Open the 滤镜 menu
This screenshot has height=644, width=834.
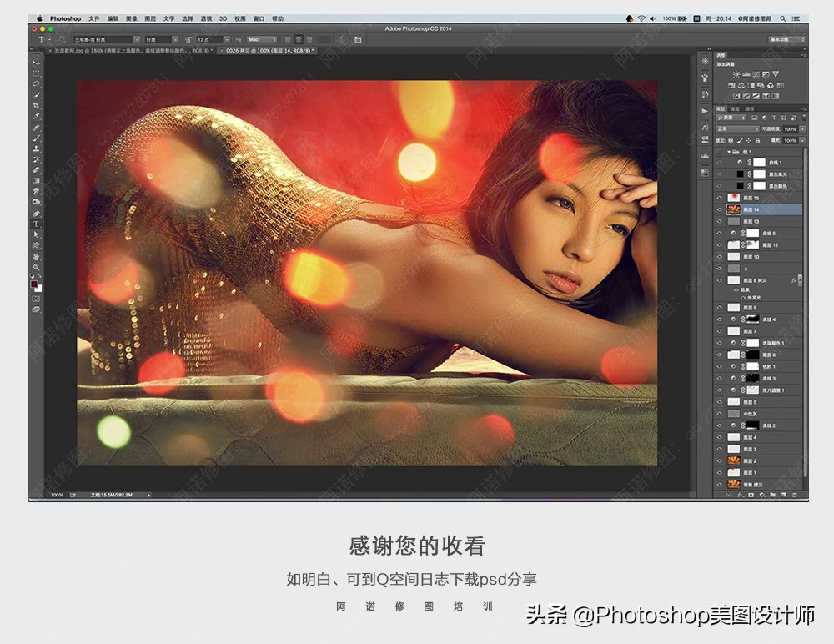pos(206,18)
